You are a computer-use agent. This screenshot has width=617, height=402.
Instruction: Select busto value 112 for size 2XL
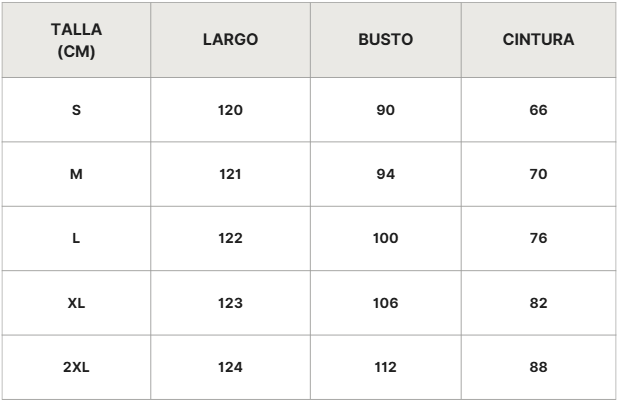pyautogui.click(x=386, y=367)
